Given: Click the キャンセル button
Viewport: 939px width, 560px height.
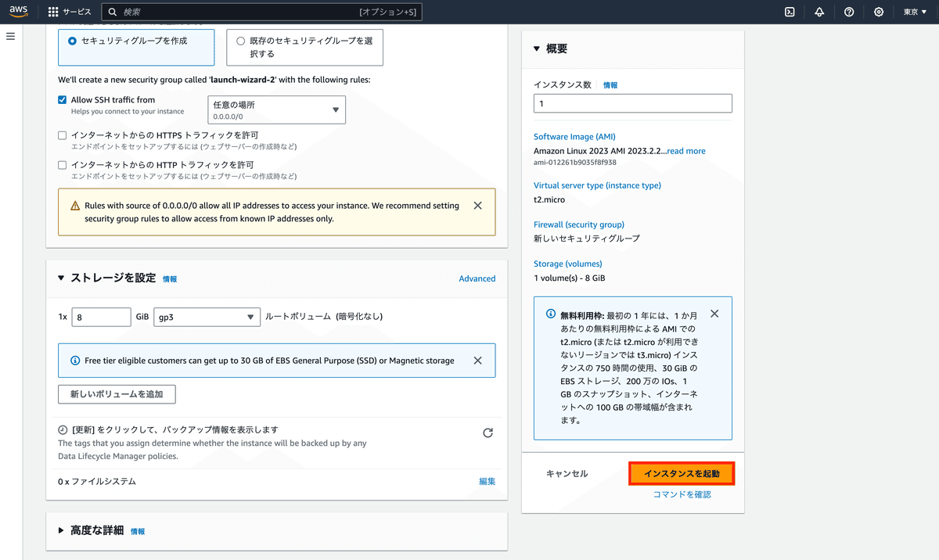Looking at the screenshot, I should [x=567, y=474].
